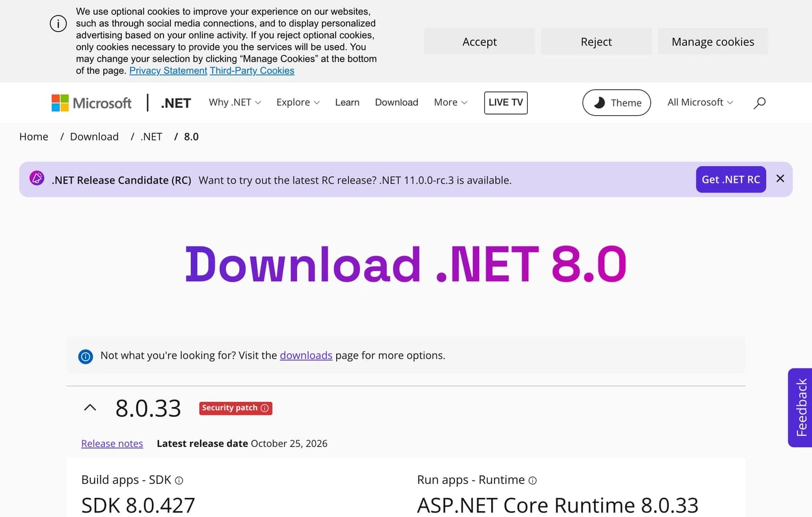Image resolution: width=812 pixels, height=517 pixels.
Task: Click the 'October 25, 2026' release date
Action: tap(289, 444)
